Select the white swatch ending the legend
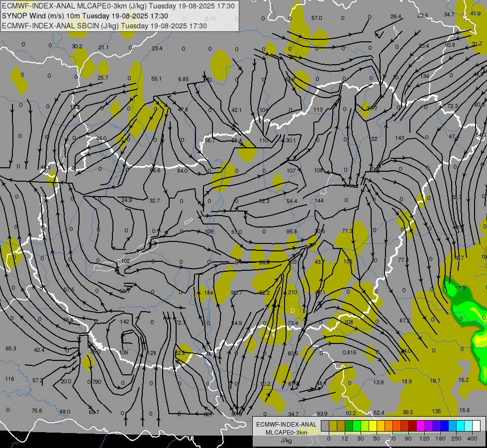 476,426
